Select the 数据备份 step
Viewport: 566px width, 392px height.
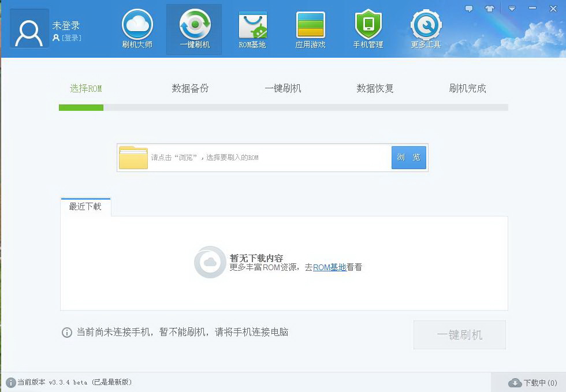click(x=190, y=88)
